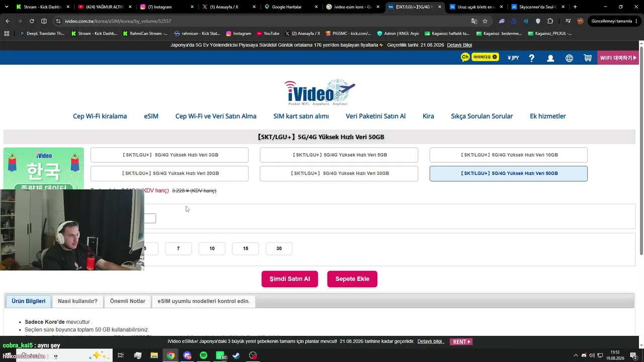Open the user account icon
Screen dimensions: 644x362
click(550, 58)
